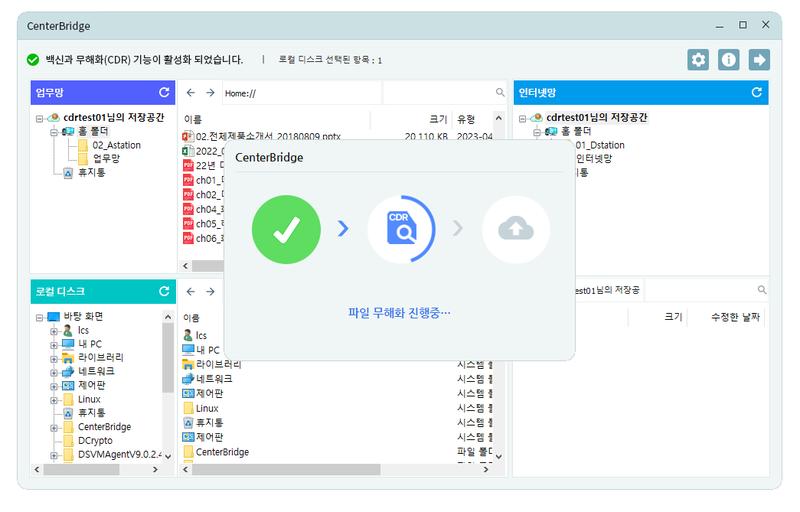Click the Home:// path input field
The width and height of the screenshot is (800, 512).
coord(300,93)
